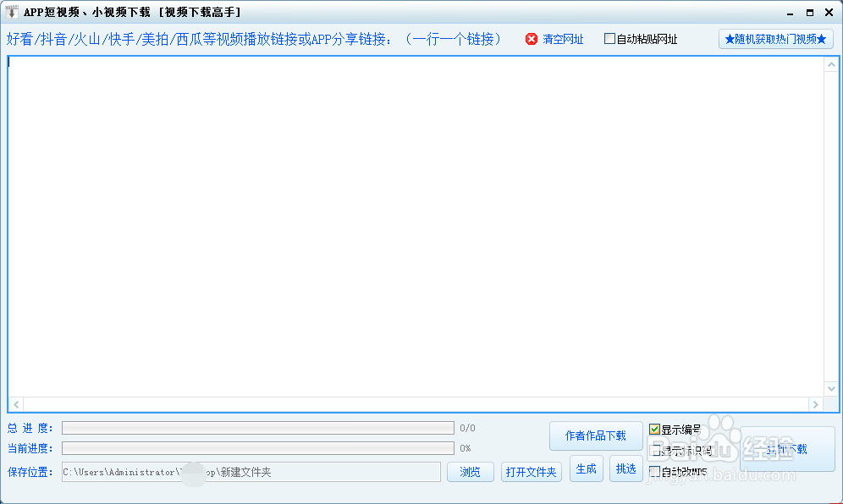Click the red clear-URLs X icon
The image size is (843, 504).
(x=532, y=39)
